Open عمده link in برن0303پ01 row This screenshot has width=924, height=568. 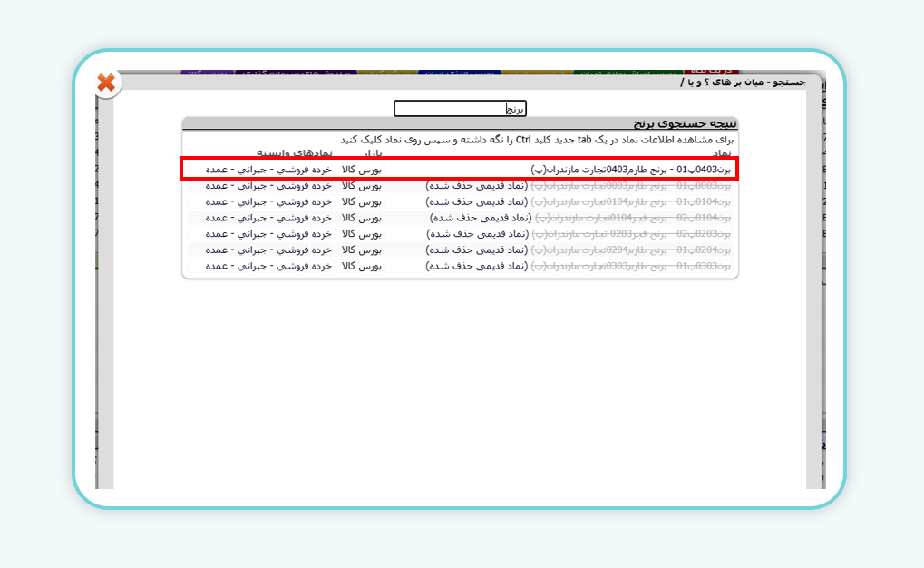coord(218,266)
